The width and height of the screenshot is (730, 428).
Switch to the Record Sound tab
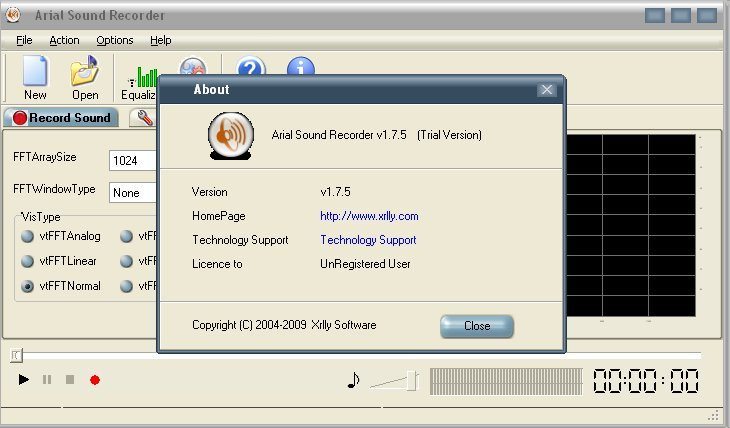61,117
